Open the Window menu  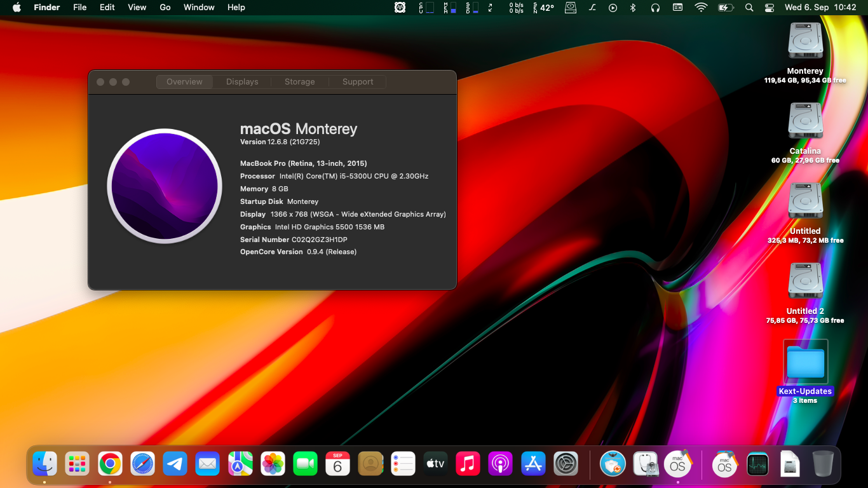coord(199,7)
